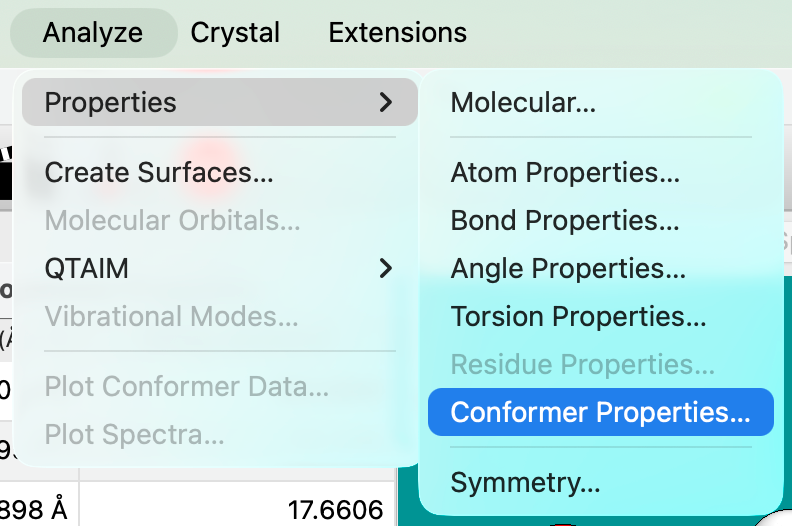Select Plot Conformer Data... menu item
The height and width of the screenshot is (526, 792).
pos(186,386)
